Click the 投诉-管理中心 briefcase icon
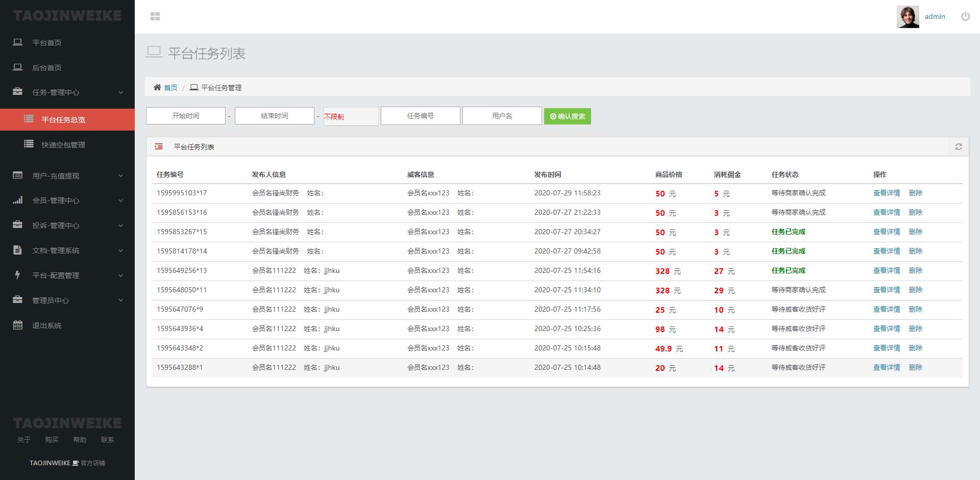Viewport: 980px width, 480px height. (x=17, y=225)
